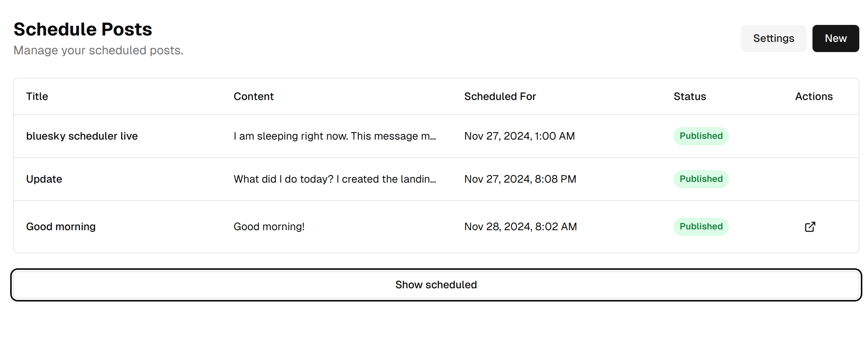
Task: Click the Scheduled For column header
Action: [500, 96]
